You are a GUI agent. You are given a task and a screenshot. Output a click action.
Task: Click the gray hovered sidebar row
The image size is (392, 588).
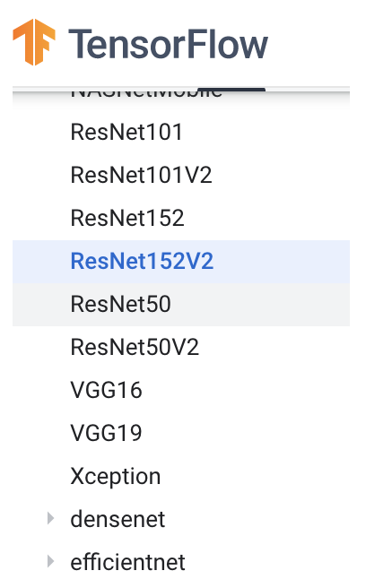(x=181, y=305)
